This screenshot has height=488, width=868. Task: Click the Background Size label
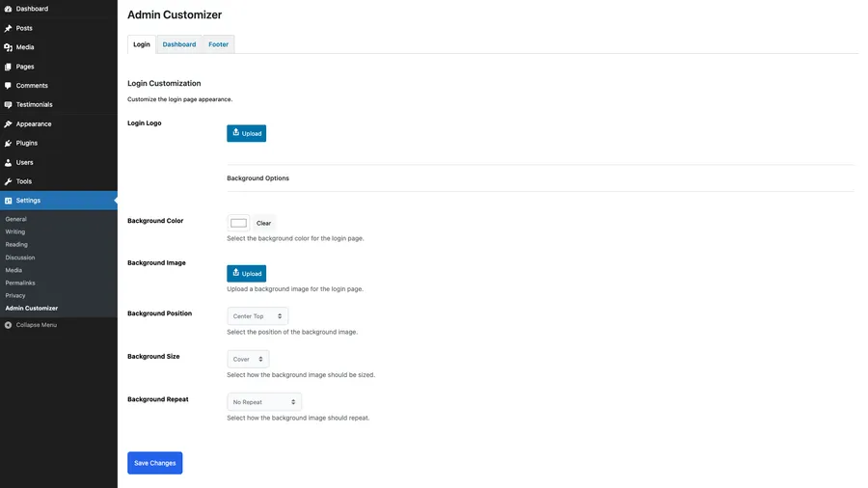pyautogui.click(x=153, y=356)
